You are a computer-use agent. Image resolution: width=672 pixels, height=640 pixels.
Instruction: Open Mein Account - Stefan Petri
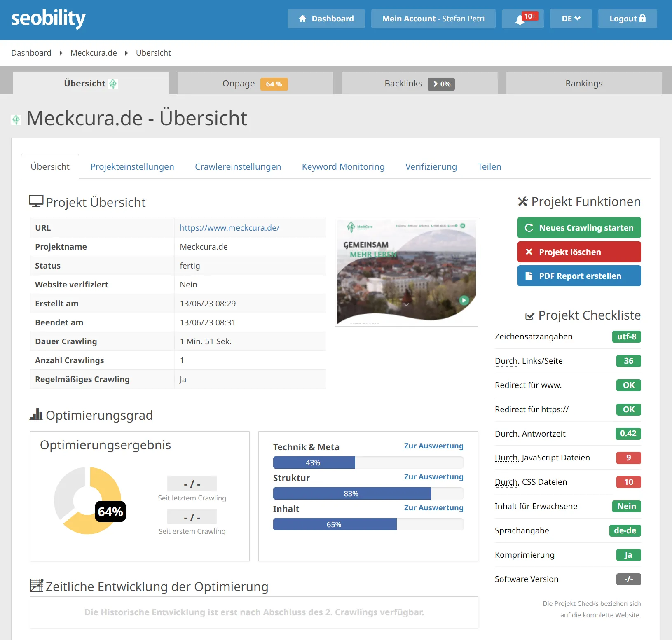[433, 19]
